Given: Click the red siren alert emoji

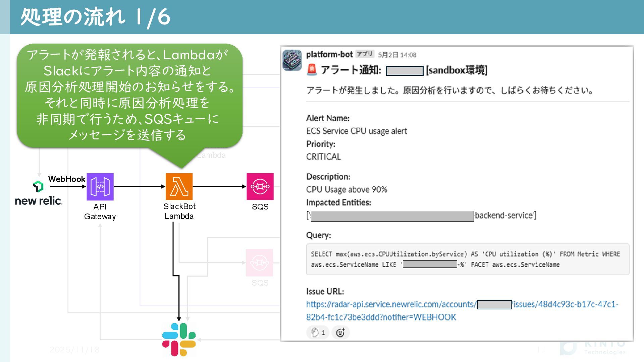Looking at the screenshot, I should tap(312, 70).
